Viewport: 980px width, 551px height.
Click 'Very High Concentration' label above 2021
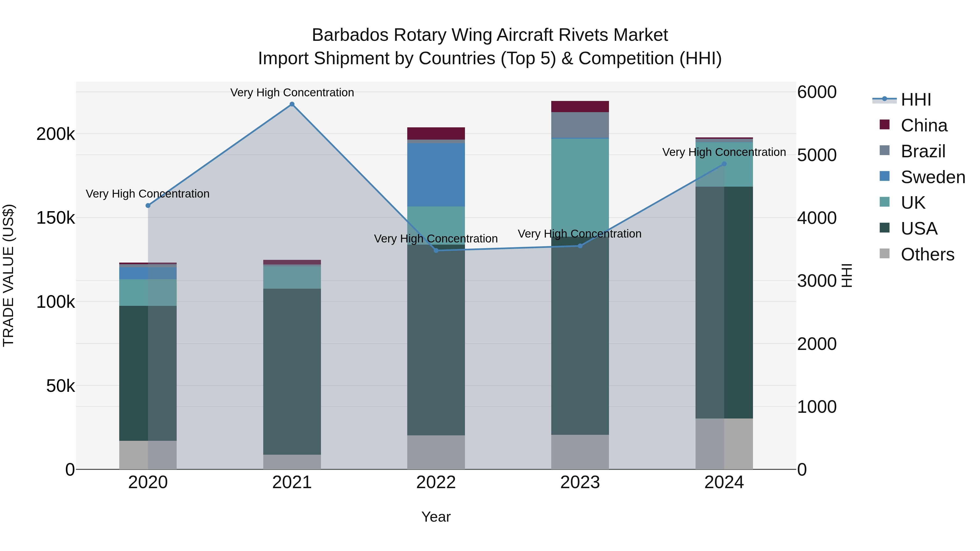point(292,93)
